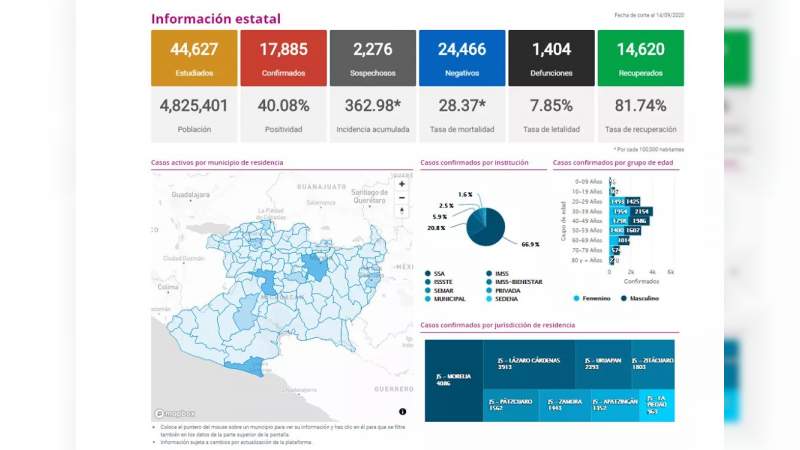Click the GUERRERO label on the map
800x450 pixels.
coord(394,389)
